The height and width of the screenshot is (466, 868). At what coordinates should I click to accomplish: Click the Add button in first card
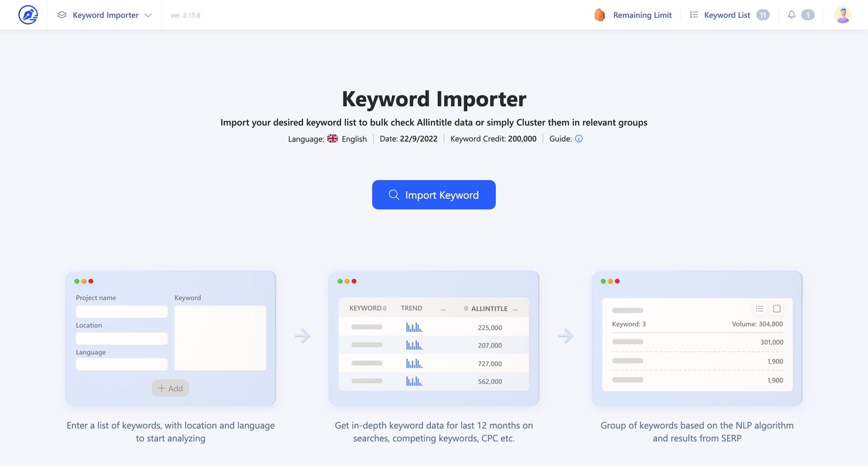tap(170, 388)
